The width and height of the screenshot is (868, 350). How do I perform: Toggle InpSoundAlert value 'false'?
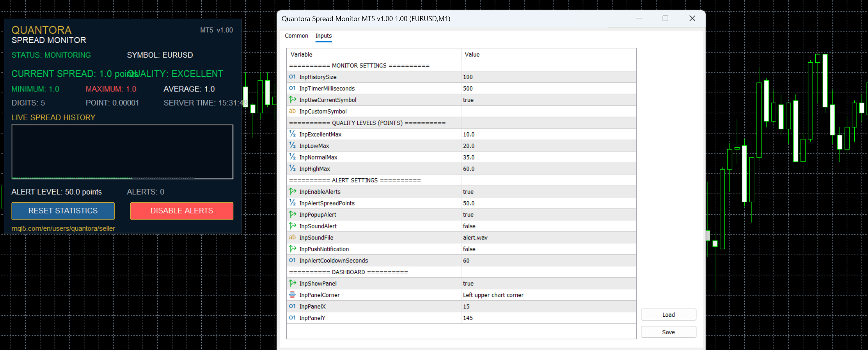[x=548, y=226]
